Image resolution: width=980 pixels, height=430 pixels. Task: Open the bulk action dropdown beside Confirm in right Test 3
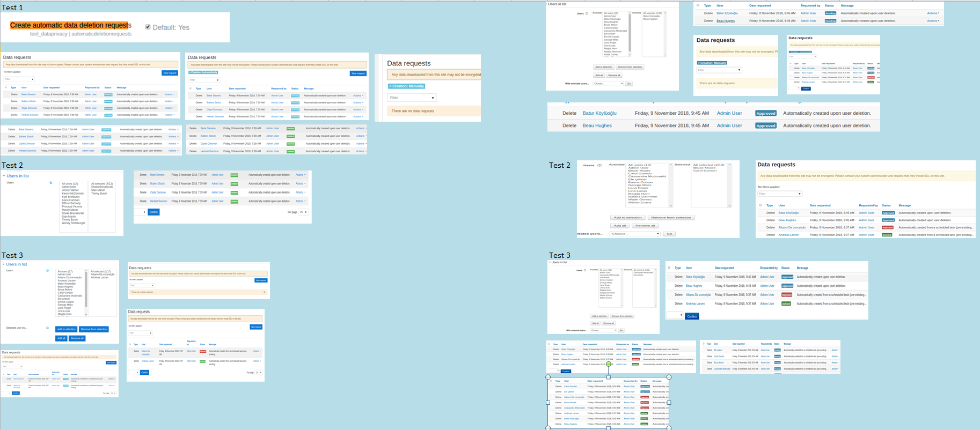point(675,316)
